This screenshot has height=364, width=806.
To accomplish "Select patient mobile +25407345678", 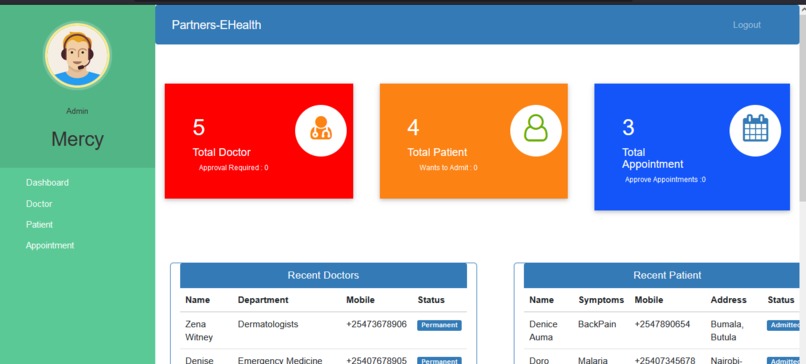I will click(665, 360).
